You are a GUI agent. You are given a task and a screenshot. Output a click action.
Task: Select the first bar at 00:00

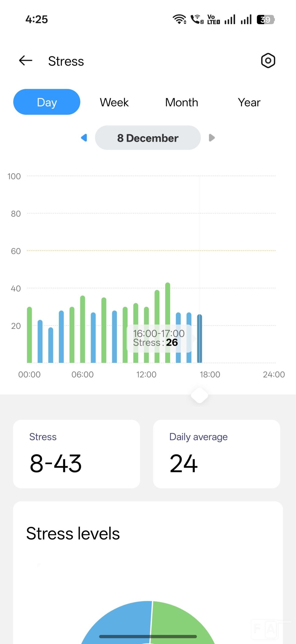(29, 335)
